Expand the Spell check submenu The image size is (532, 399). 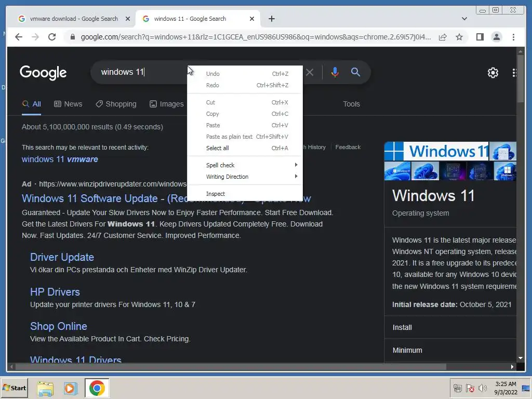point(245,165)
